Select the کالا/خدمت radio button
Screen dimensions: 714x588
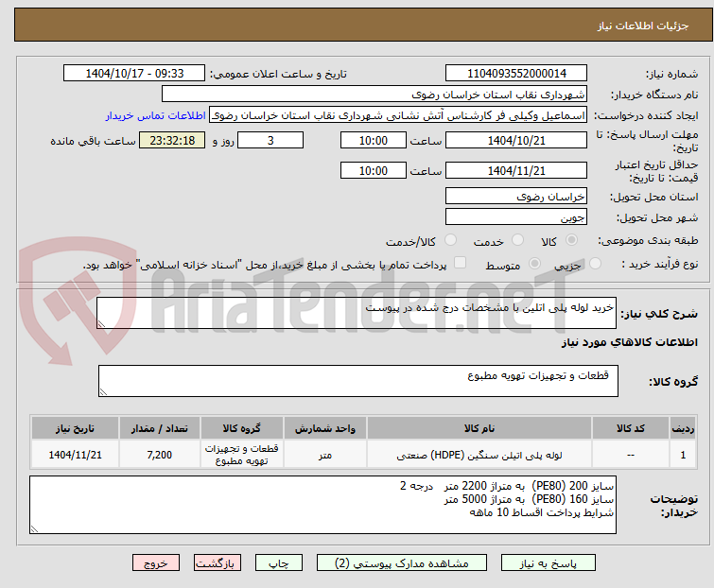(x=450, y=240)
